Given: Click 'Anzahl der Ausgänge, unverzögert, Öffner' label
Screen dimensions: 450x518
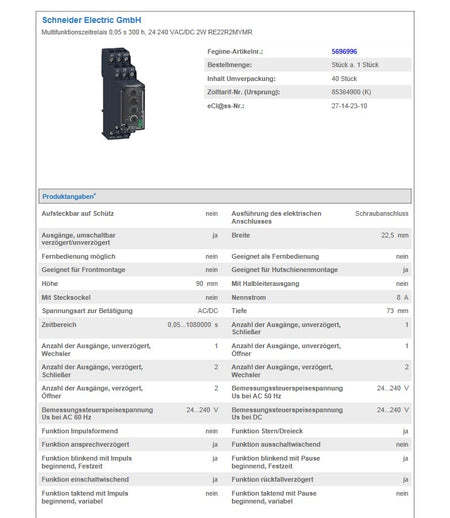Looking at the screenshot, I should (286, 350).
